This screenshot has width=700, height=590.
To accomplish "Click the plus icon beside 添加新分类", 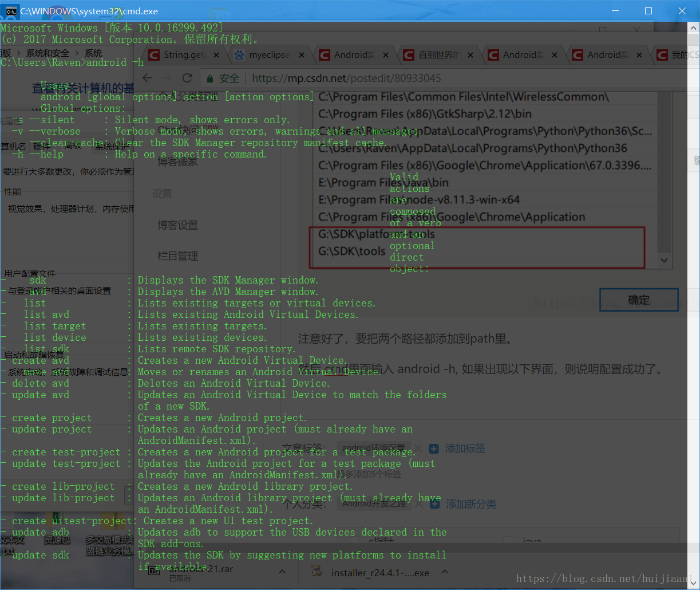I will pos(436,504).
